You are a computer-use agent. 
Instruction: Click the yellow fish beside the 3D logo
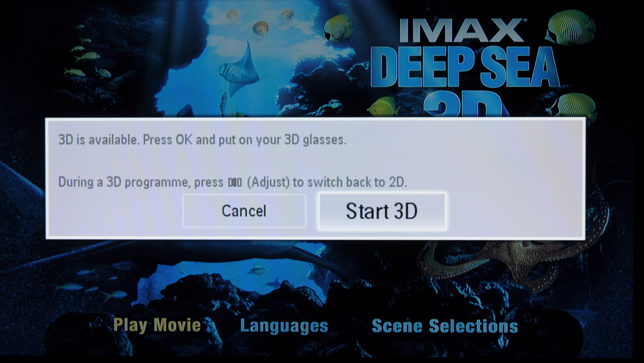pyautogui.click(x=383, y=107)
